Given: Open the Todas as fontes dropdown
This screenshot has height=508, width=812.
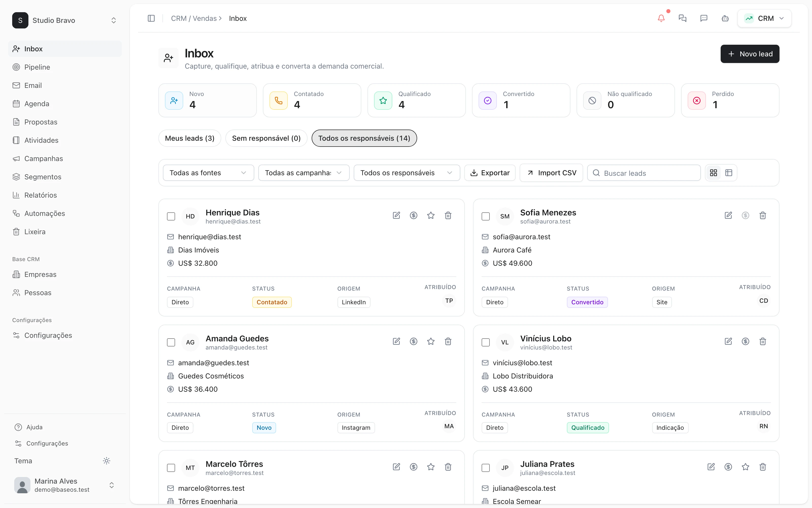Looking at the screenshot, I should (208, 173).
